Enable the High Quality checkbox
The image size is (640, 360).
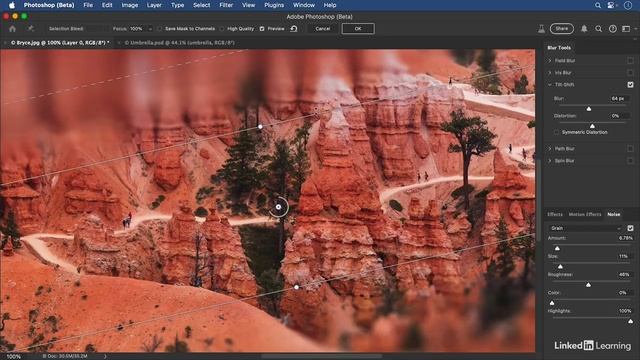(222, 29)
